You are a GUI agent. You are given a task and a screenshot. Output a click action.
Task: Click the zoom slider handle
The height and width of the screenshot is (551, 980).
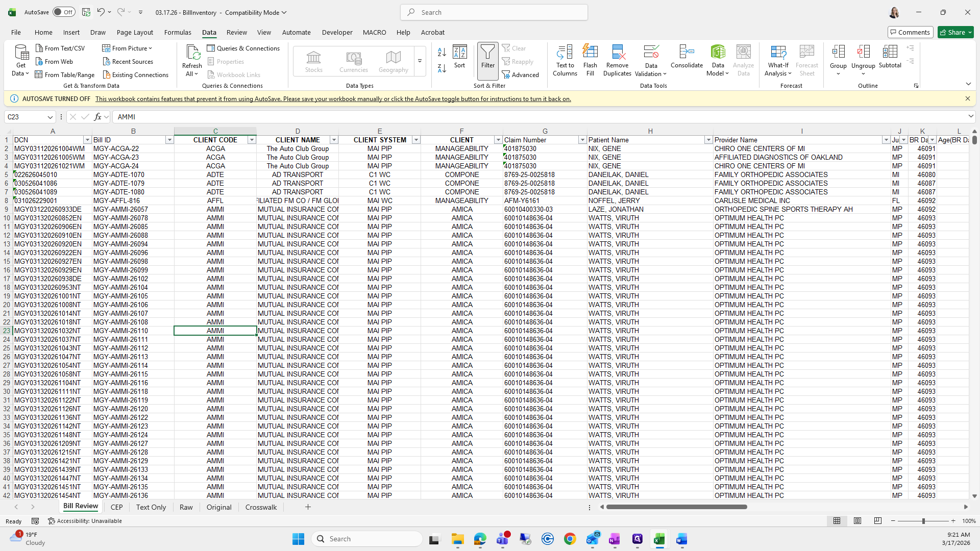pyautogui.click(x=923, y=521)
